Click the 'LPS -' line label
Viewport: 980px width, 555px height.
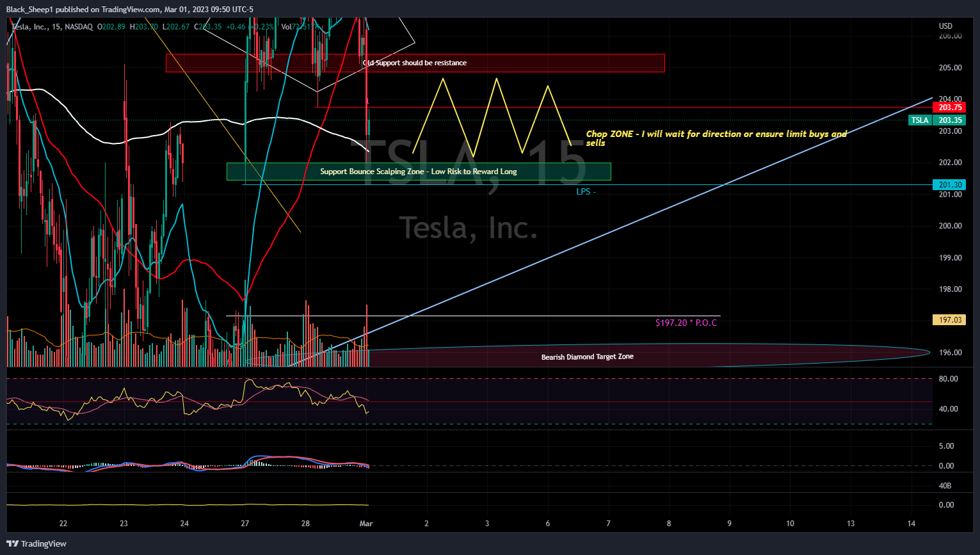(x=586, y=191)
